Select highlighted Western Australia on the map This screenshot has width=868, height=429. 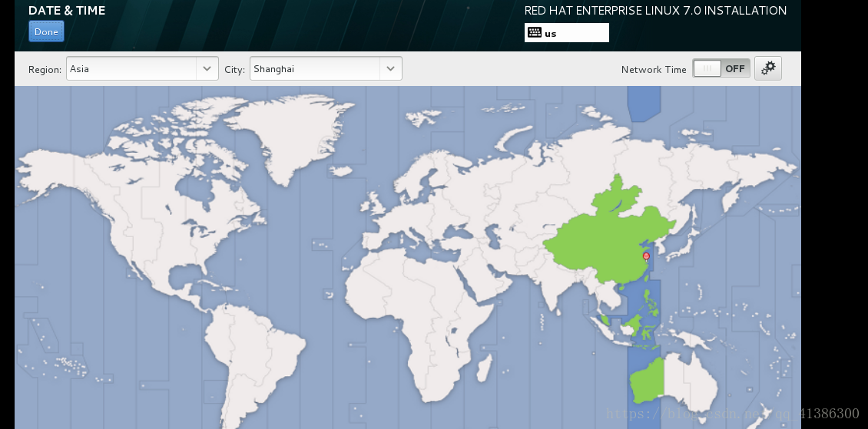pos(647,381)
